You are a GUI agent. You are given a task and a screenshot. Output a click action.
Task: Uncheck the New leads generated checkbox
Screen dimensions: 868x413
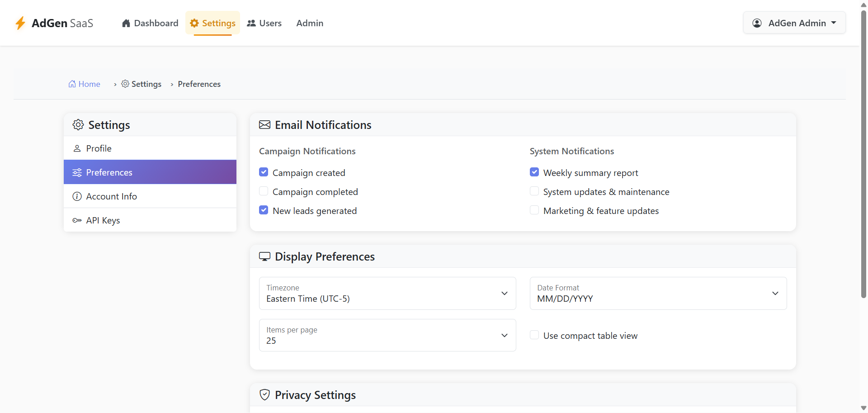[x=264, y=210]
